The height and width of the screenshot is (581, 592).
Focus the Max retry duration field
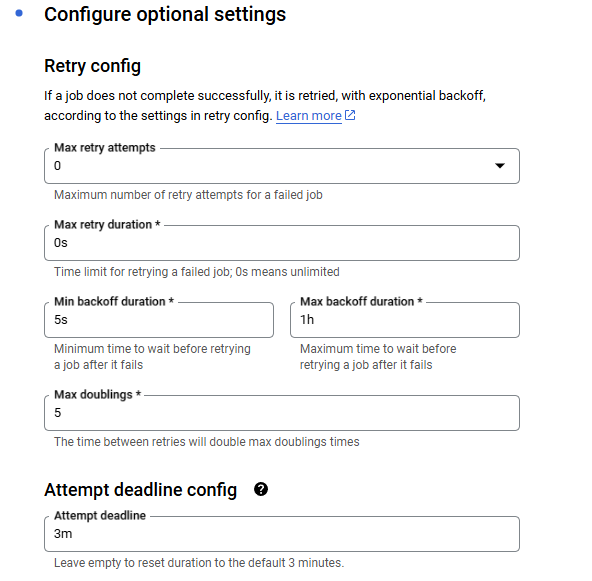coord(282,243)
